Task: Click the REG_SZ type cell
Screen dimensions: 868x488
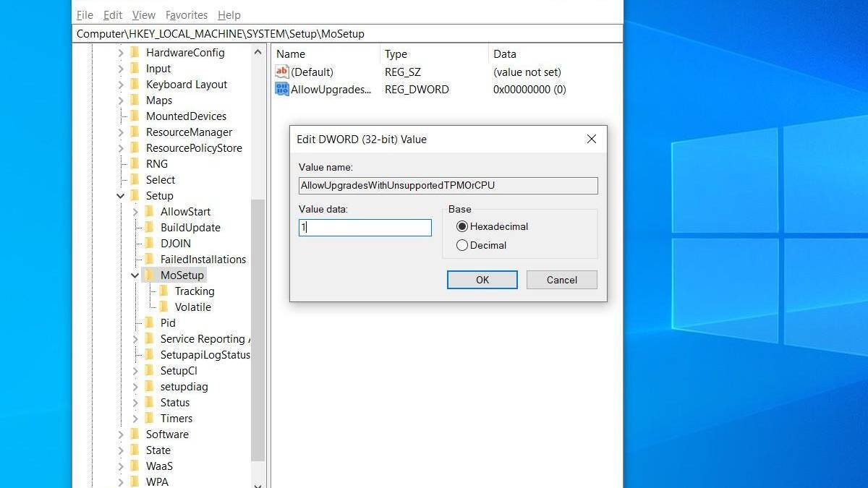Action: [403, 72]
